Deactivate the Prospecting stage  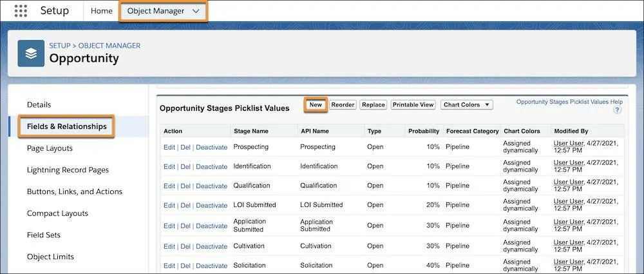(211, 147)
